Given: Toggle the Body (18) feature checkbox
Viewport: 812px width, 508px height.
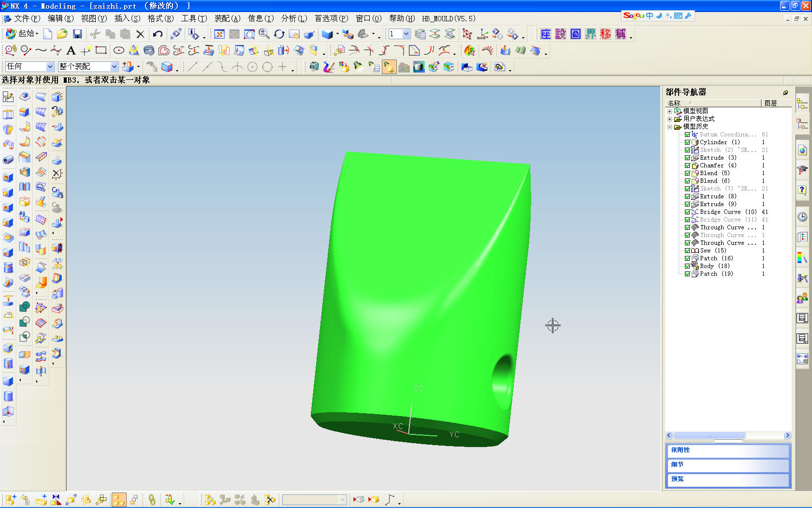Looking at the screenshot, I should coord(687,266).
